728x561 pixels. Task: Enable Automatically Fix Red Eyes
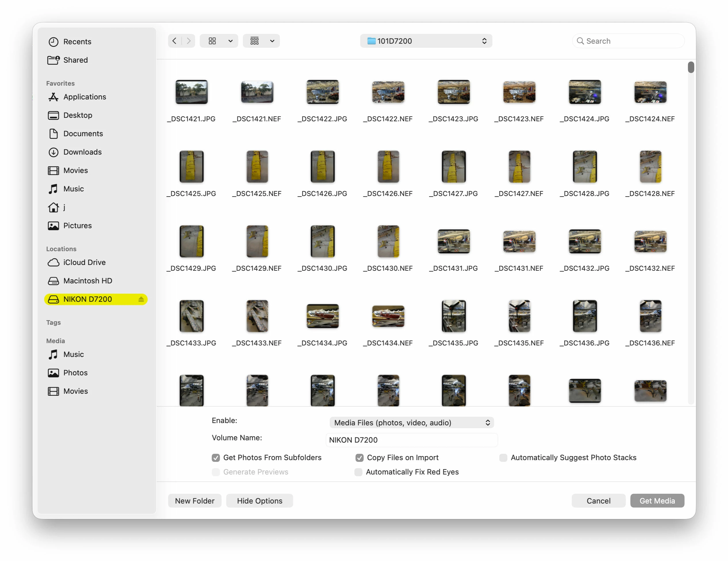(x=358, y=472)
